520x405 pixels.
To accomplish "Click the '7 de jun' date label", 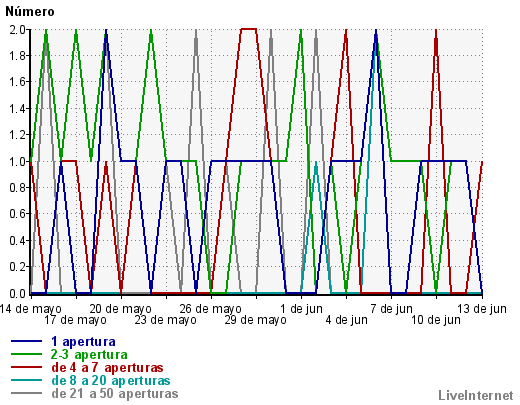I will click(391, 309).
